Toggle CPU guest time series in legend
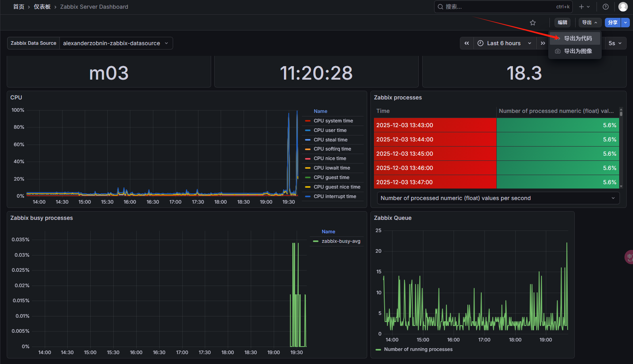The width and height of the screenshot is (633, 364). [332, 177]
